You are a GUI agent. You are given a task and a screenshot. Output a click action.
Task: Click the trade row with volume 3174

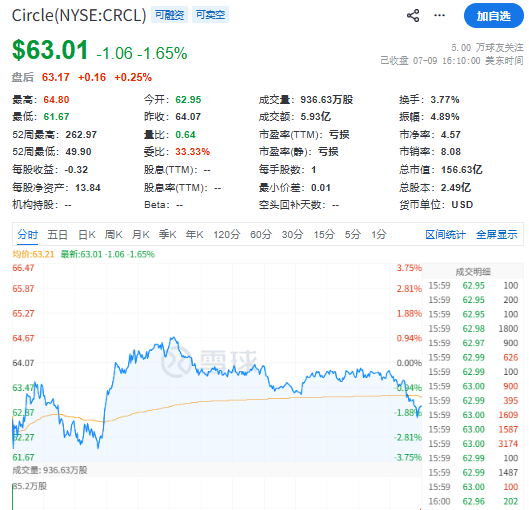pyautogui.click(x=473, y=444)
